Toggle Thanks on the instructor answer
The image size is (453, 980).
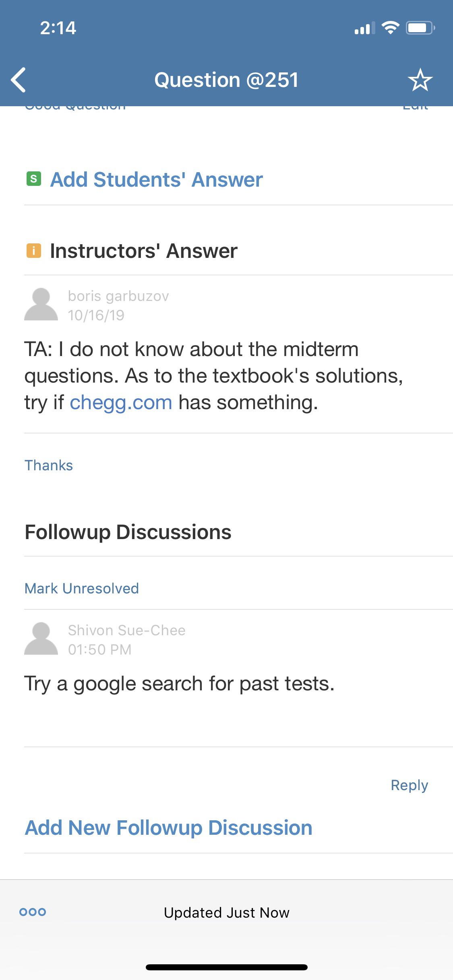[49, 465]
